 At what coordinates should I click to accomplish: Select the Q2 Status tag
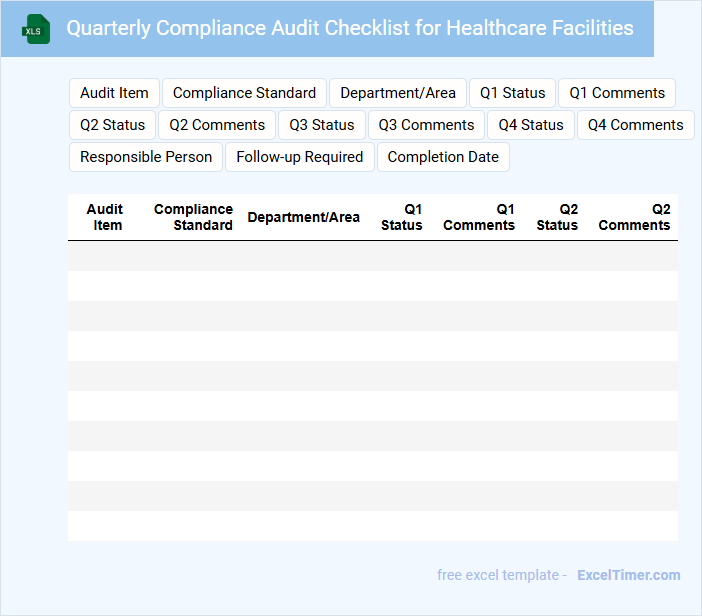112,125
